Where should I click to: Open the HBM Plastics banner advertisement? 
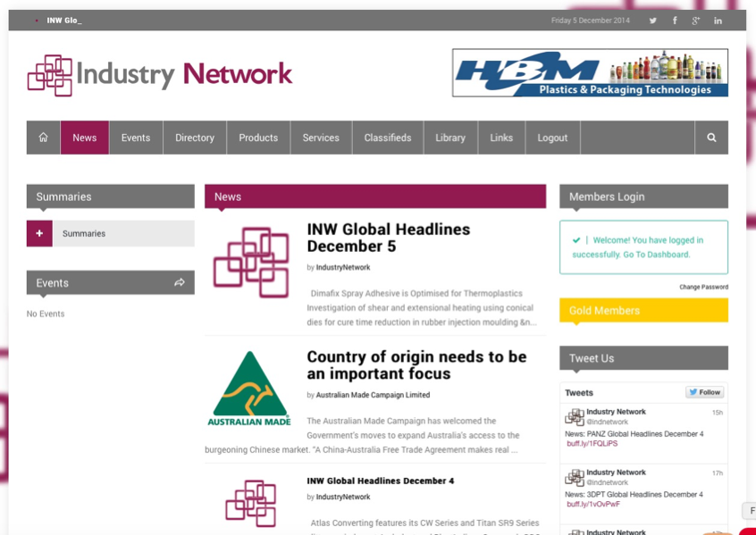click(x=590, y=73)
